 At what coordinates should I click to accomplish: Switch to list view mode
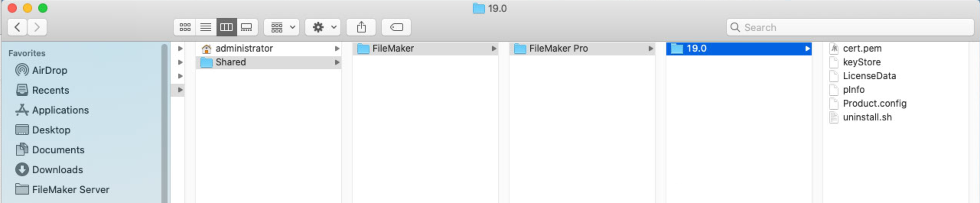click(x=206, y=27)
